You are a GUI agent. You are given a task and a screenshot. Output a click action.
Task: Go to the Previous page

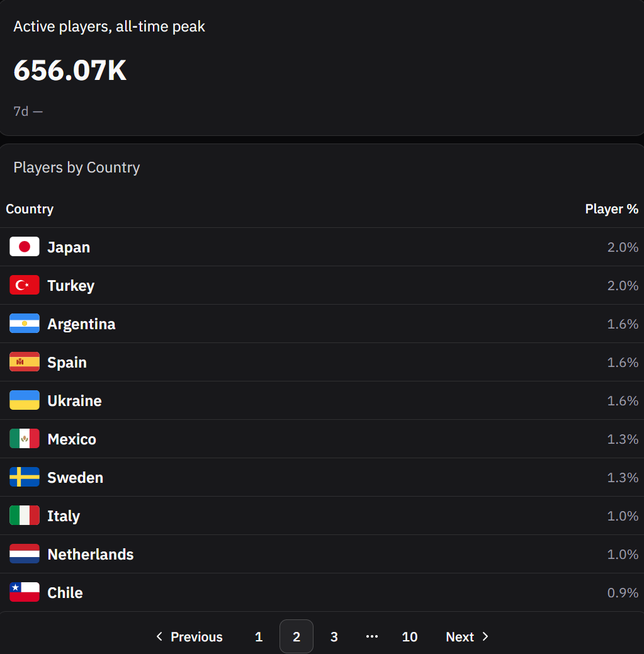[x=189, y=636]
